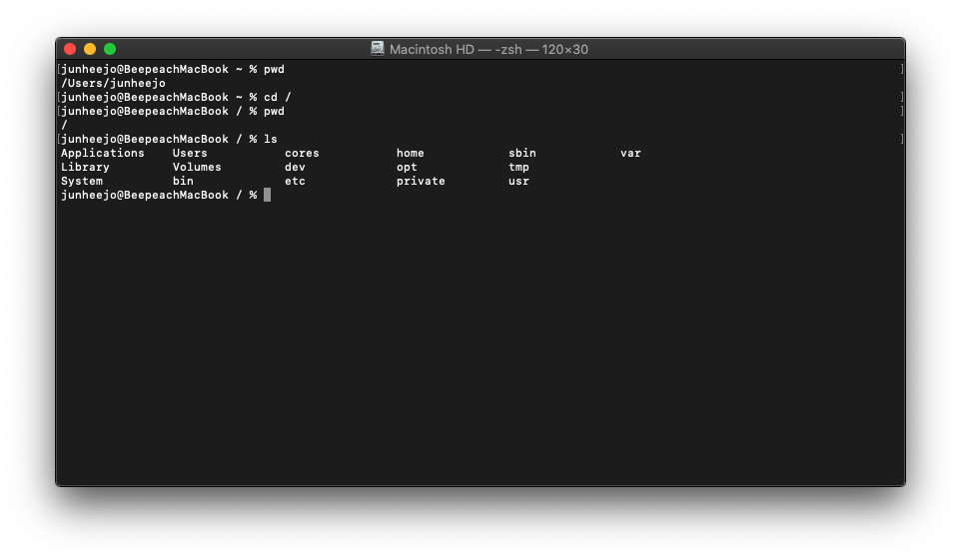This screenshot has height=560, width=961.
Task: Click the 'etc' entry in ls output
Action: (295, 182)
